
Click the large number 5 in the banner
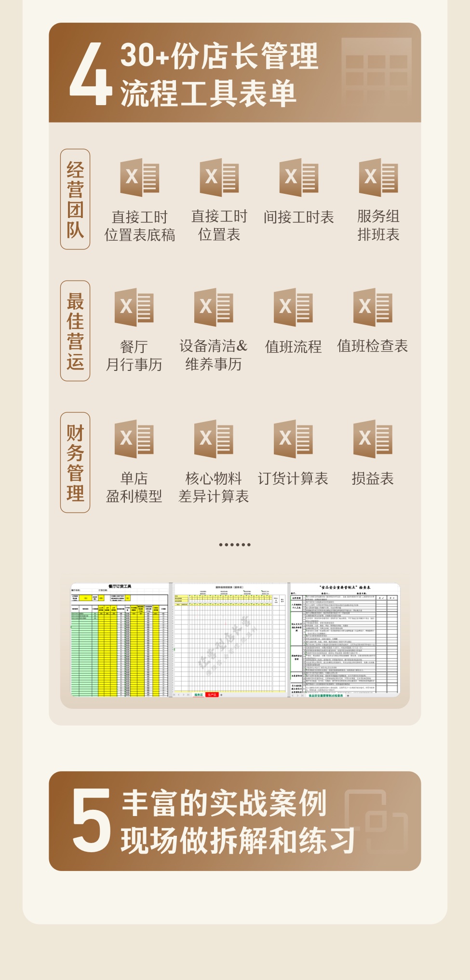click(92, 821)
